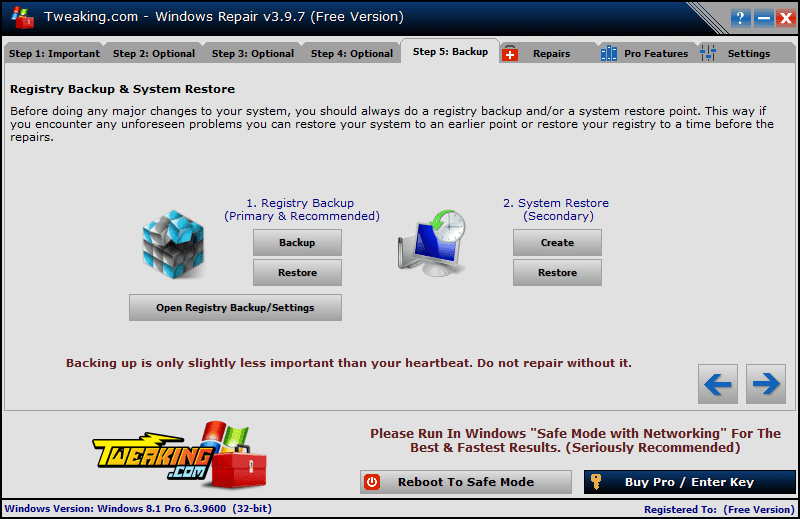The width and height of the screenshot is (800, 519).
Task: Click the "Backing up is only slightly" warning text
Action: click(x=348, y=363)
